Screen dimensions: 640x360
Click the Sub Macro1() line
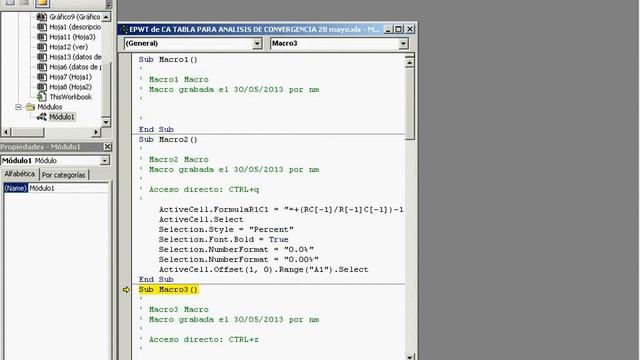point(168,60)
